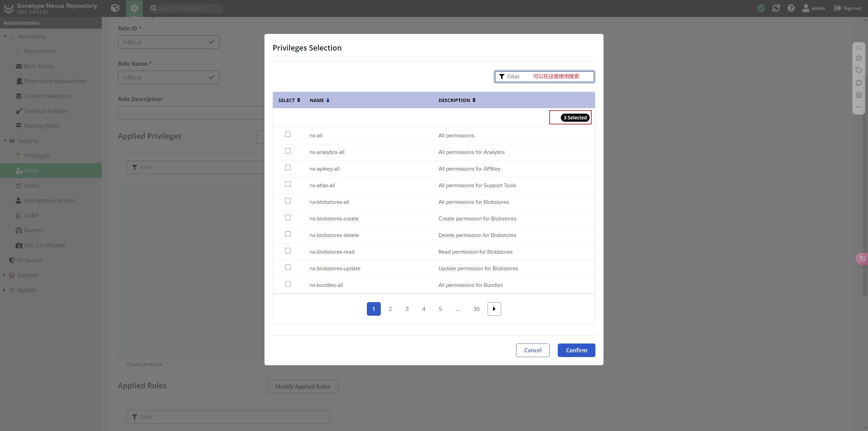Click the privileges Filter input field
868x431 pixels.
tap(544, 77)
